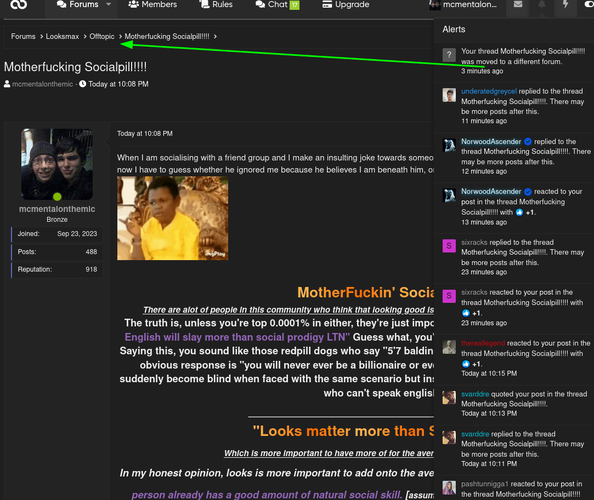
Task: Click NorwoodAscender name in the reacted alert
Action: pos(491,192)
